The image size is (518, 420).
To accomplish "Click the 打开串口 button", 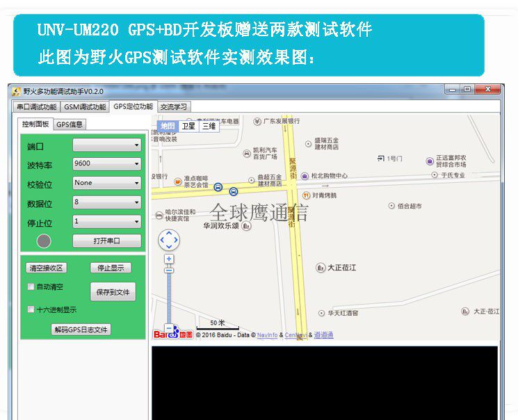I will pyautogui.click(x=106, y=241).
